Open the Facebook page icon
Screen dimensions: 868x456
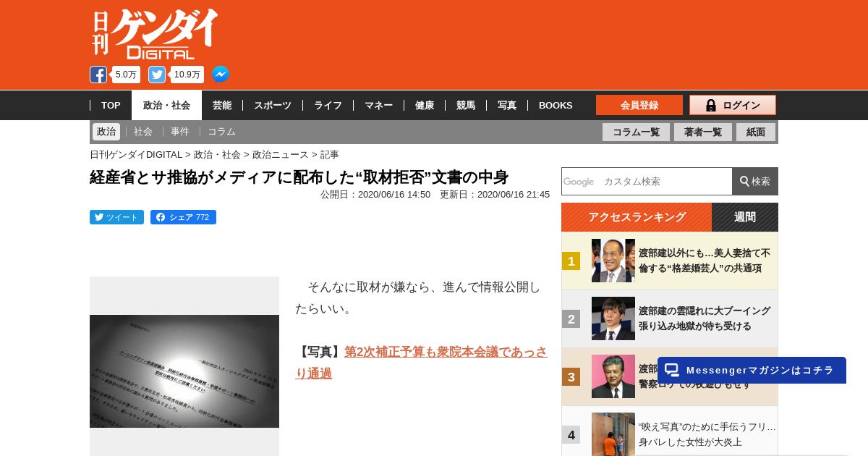(x=98, y=75)
